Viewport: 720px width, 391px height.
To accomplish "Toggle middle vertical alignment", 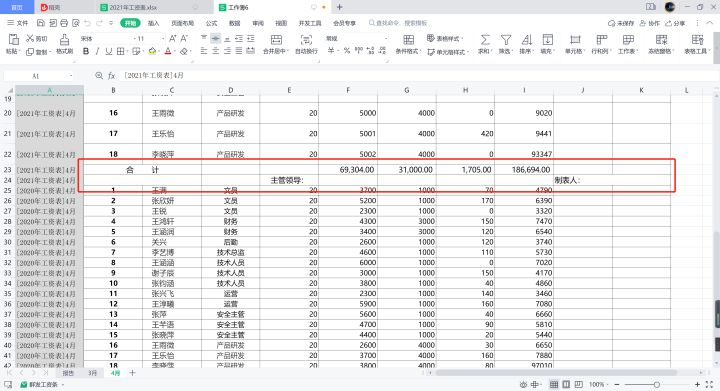I will coord(215,39).
